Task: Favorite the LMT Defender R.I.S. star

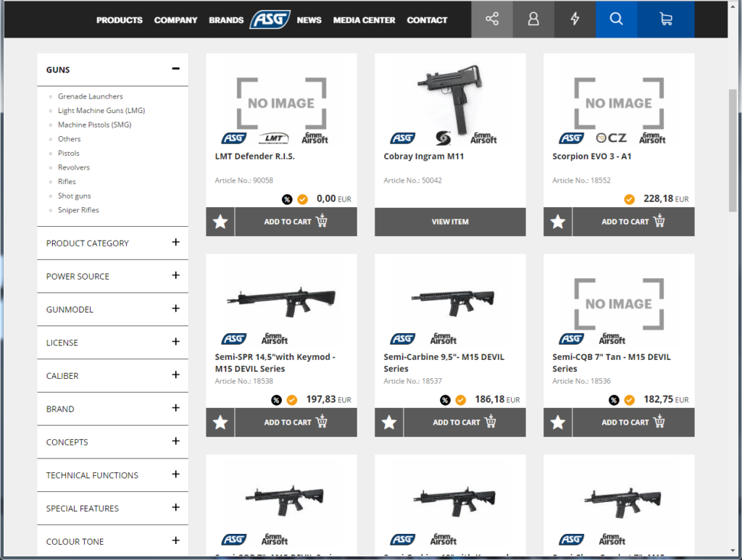Action: pyautogui.click(x=220, y=222)
